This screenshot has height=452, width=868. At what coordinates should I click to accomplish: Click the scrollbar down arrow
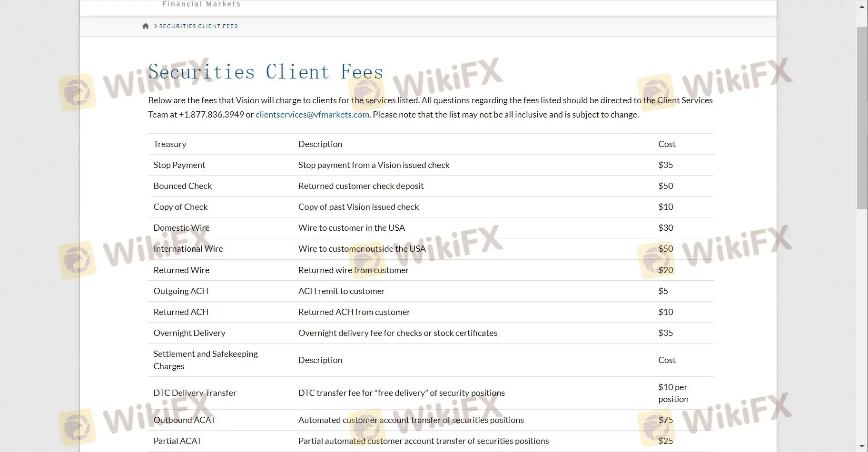pyautogui.click(x=862, y=446)
